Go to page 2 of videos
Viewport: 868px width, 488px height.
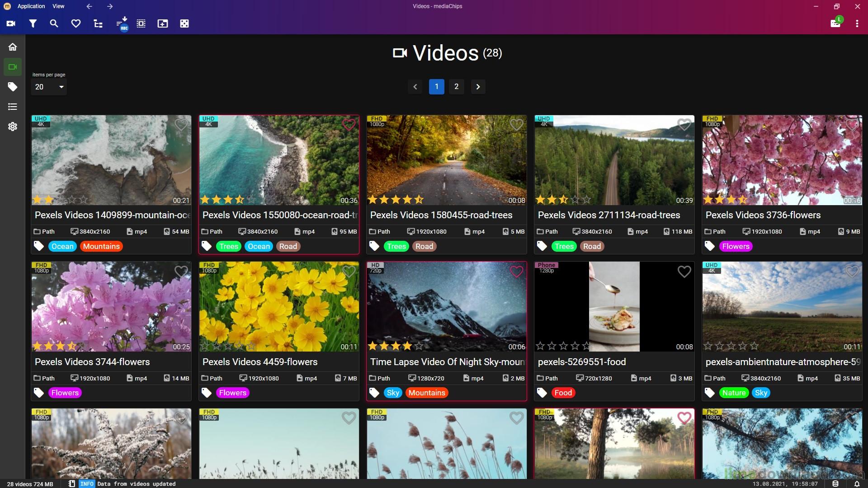click(x=456, y=87)
